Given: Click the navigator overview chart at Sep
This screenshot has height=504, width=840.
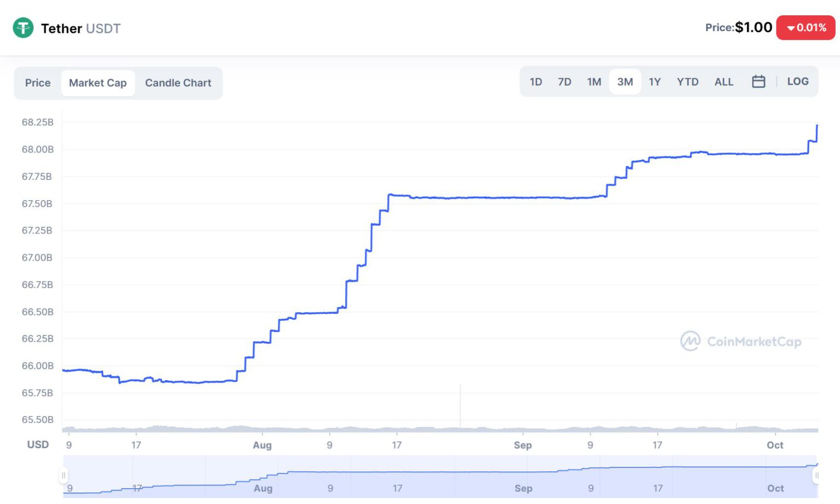Looking at the screenshot, I should coord(523,481).
